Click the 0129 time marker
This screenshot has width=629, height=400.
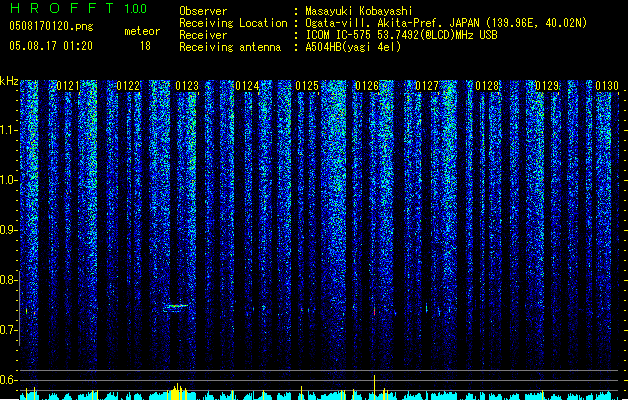click(547, 86)
